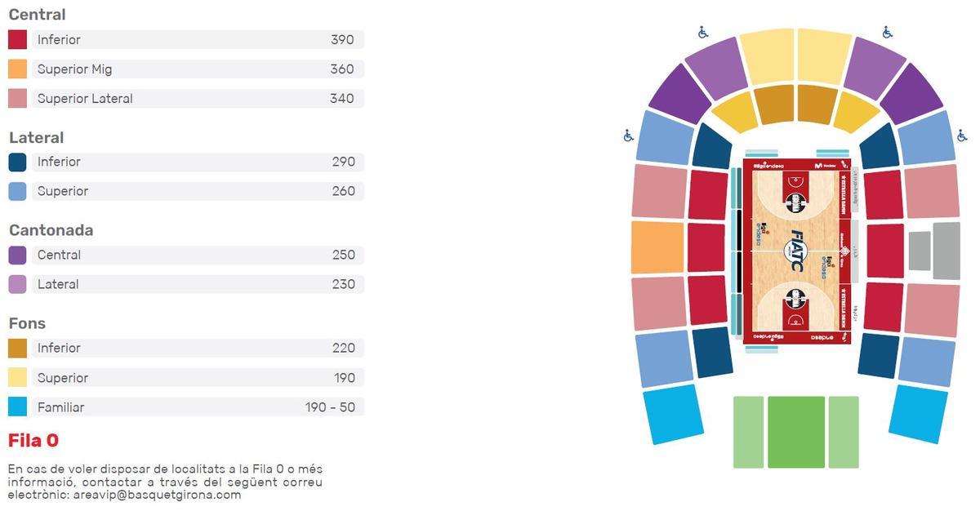The height and width of the screenshot is (511, 980).
Task: Select the Lateral Superior 260 price row
Action: pos(196,192)
